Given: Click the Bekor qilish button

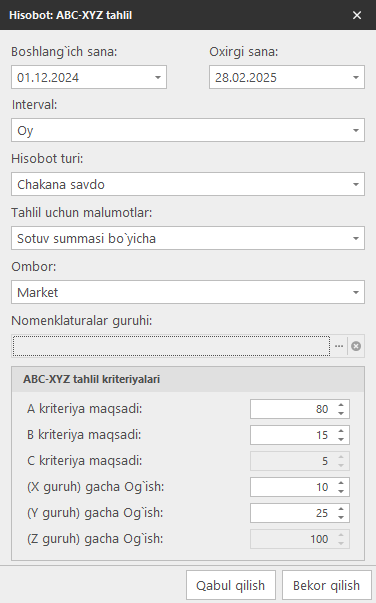Looking at the screenshot, I should tap(326, 585).
